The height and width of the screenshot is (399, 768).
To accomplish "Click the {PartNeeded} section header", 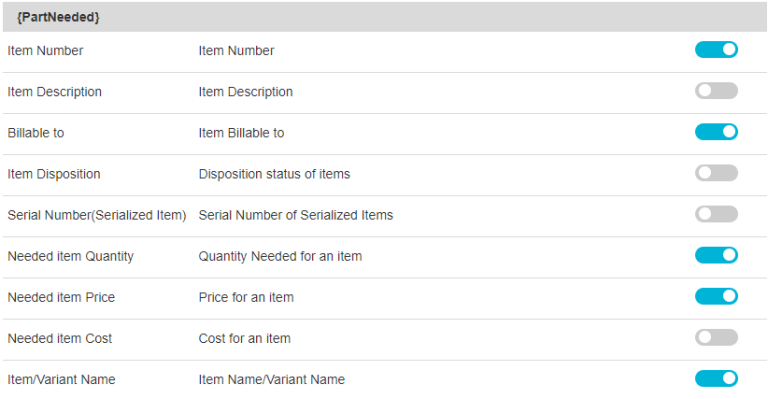I will pos(58,17).
